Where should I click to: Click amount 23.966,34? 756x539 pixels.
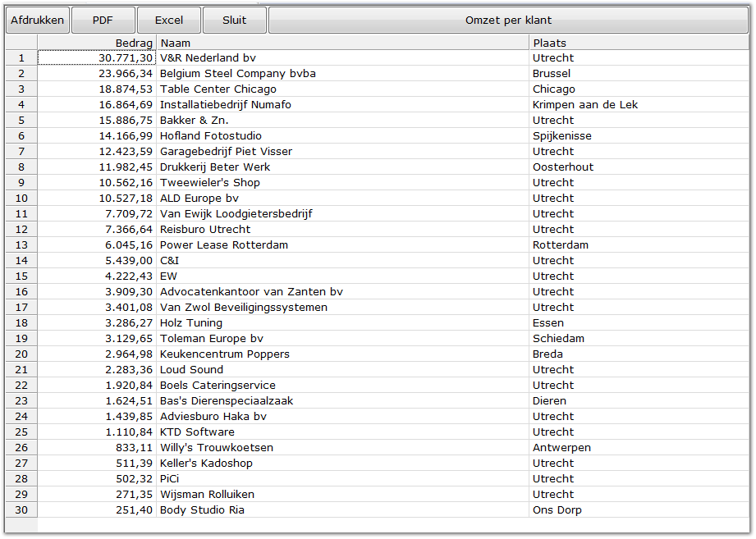[97, 73]
